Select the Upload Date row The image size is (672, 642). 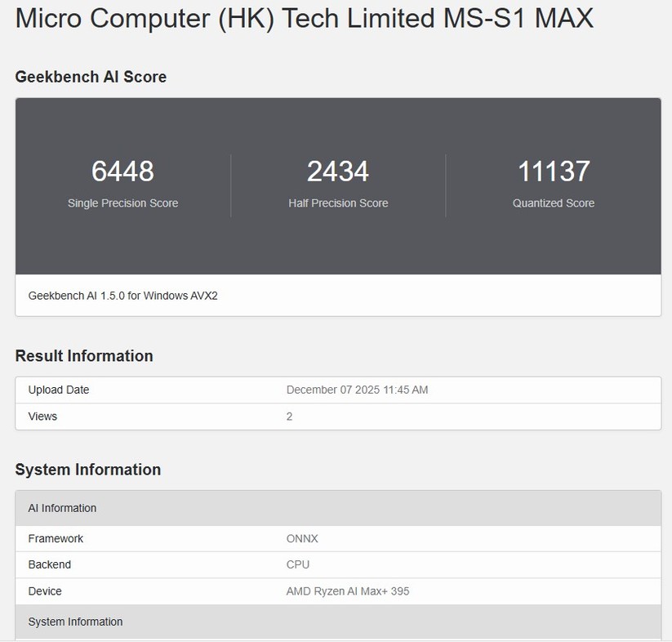coord(338,390)
